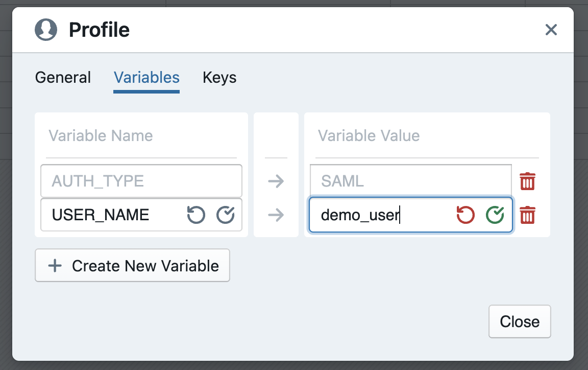Viewport: 588px width, 370px height.
Task: Save the demo_user value with green check icon
Action: 495,215
